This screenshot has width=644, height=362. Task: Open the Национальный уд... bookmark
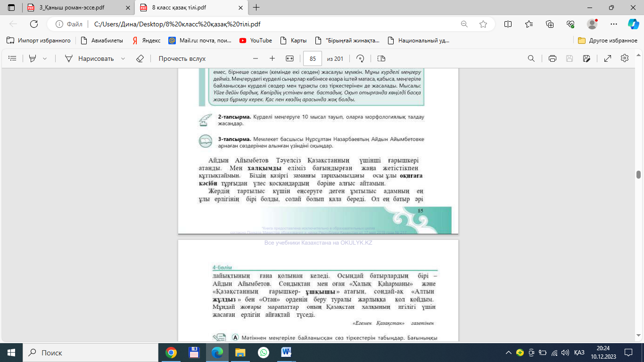click(x=419, y=41)
